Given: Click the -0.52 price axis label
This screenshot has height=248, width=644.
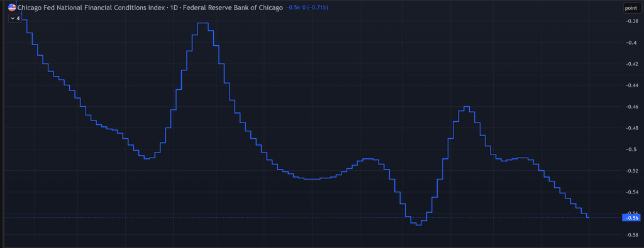Looking at the screenshot, I should click(631, 171).
